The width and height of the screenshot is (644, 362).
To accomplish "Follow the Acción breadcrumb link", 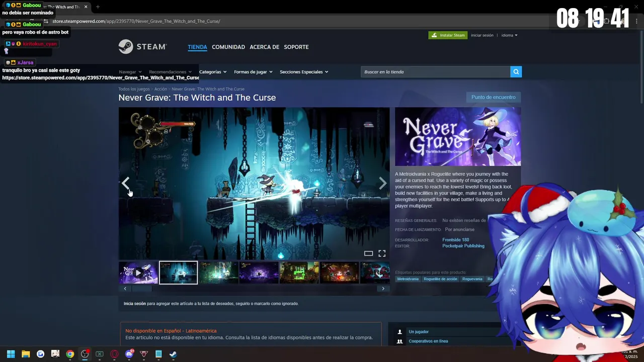I will point(160,89).
